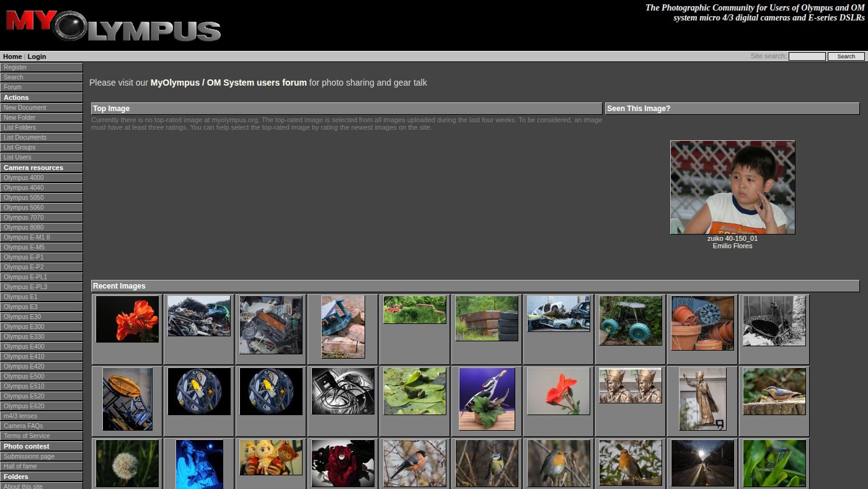The width and height of the screenshot is (868, 489).
Task: Open the Olympus E-M1 II resource page
Action: click(x=42, y=237)
